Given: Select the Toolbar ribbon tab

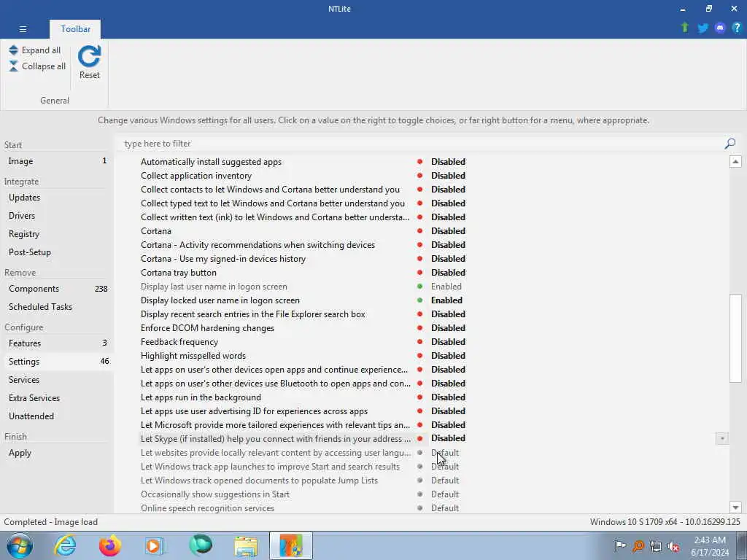Looking at the screenshot, I should tap(75, 29).
